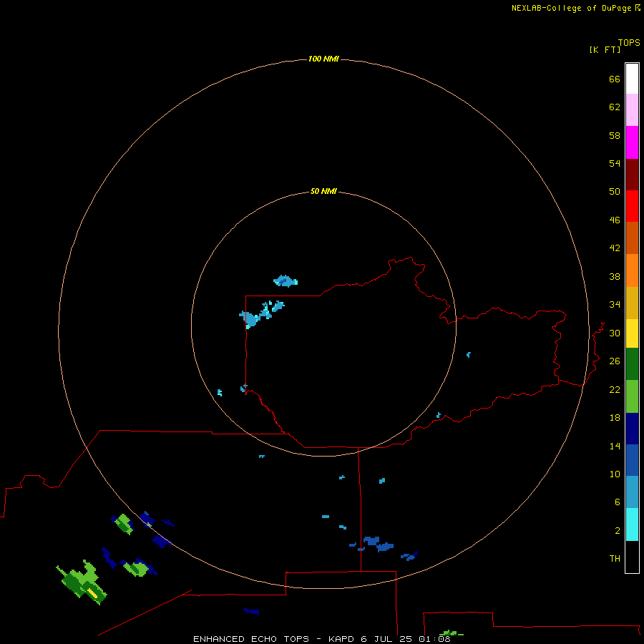
Task: Click the "50" legend value
Action: tap(615, 192)
